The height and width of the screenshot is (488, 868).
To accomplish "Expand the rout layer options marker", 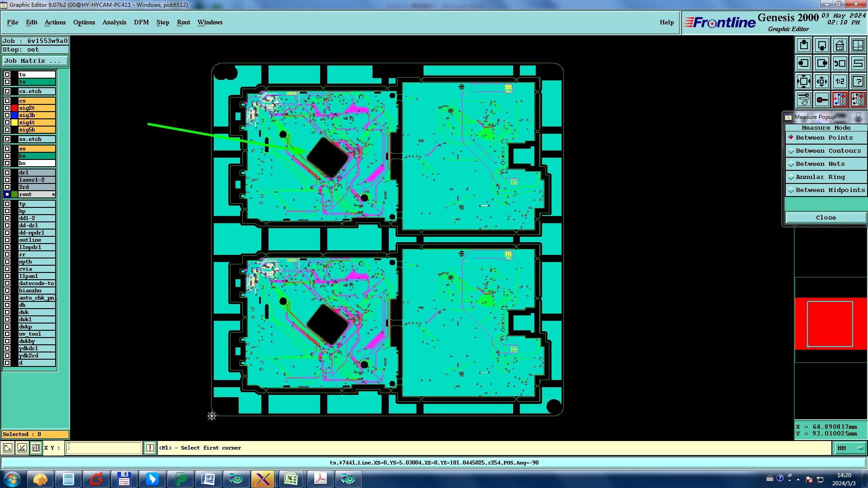I will (53, 194).
